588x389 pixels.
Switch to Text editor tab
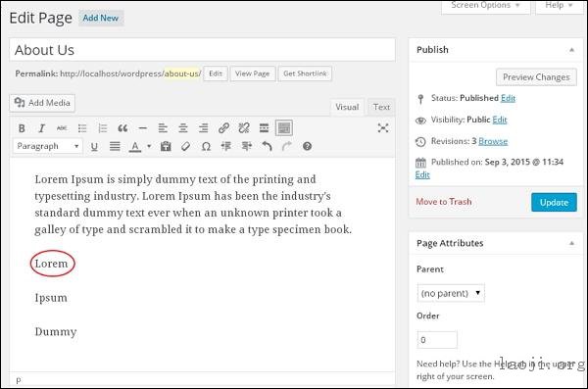pyautogui.click(x=381, y=107)
